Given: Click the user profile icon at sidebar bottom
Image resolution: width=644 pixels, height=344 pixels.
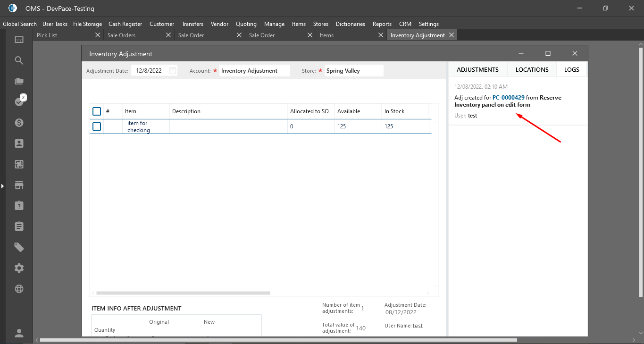Looking at the screenshot, I should coord(19,333).
